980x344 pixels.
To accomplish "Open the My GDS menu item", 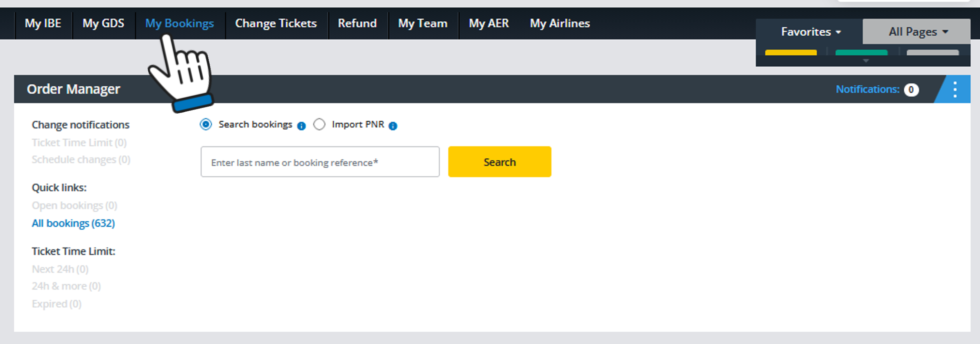I will [103, 23].
